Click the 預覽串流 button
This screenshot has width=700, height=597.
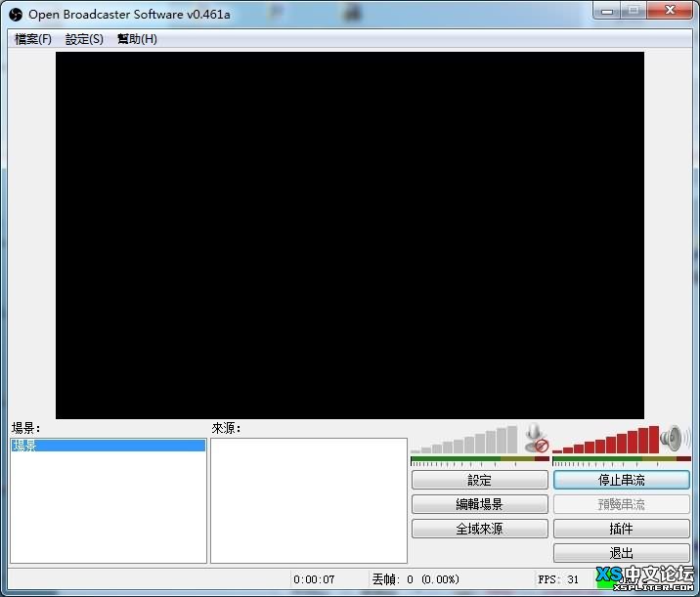622,504
